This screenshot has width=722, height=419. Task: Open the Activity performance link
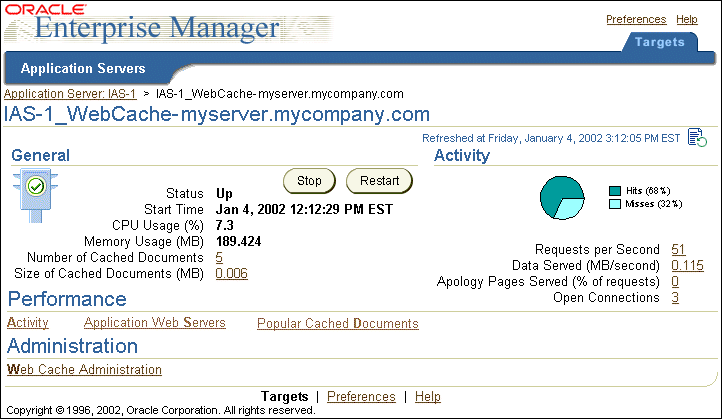click(x=28, y=323)
